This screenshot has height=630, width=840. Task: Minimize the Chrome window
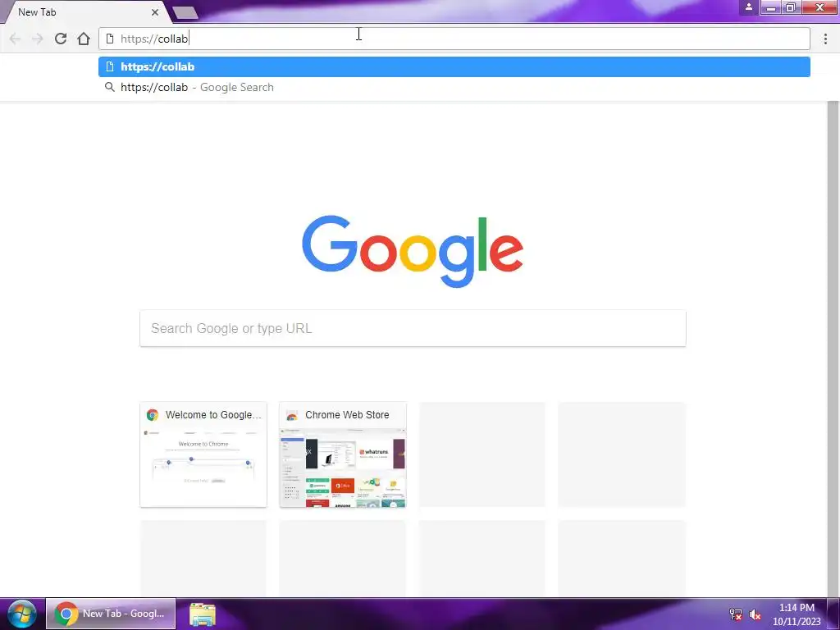pyautogui.click(x=771, y=7)
